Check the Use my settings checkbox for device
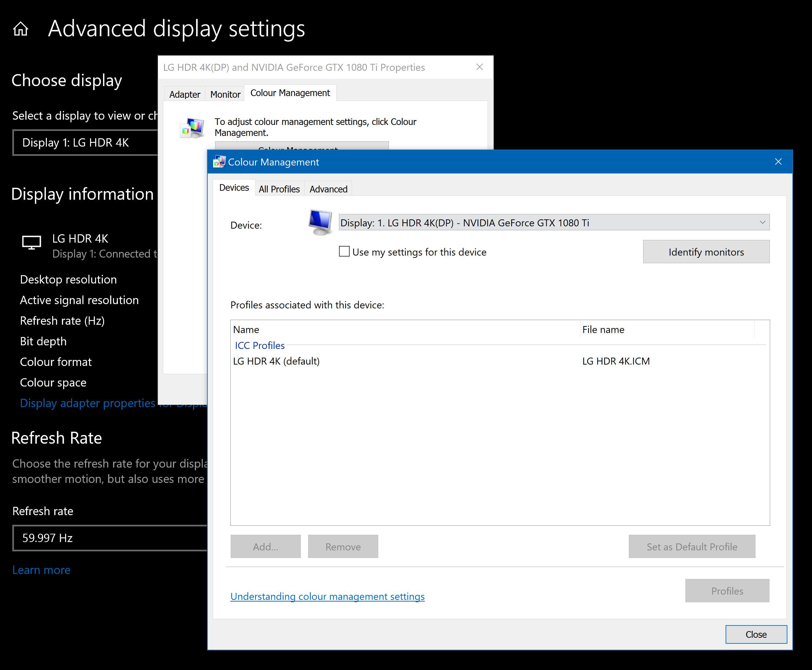The image size is (812, 670). point(343,252)
